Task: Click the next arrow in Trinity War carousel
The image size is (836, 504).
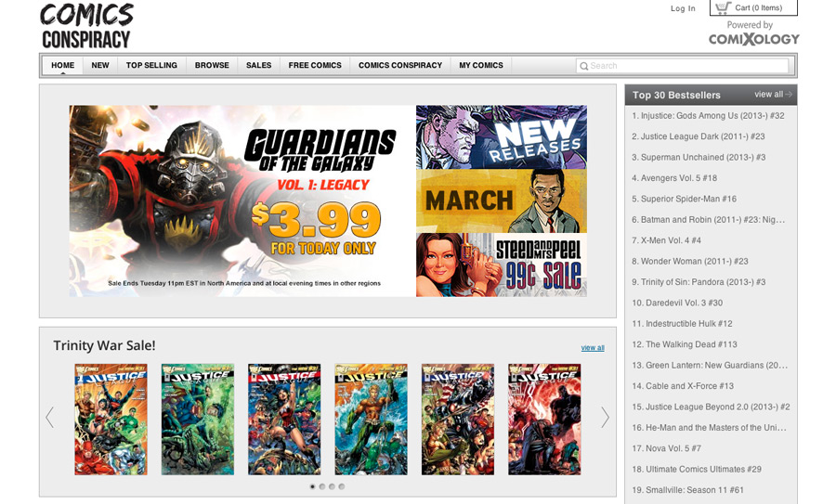Action: [605, 417]
